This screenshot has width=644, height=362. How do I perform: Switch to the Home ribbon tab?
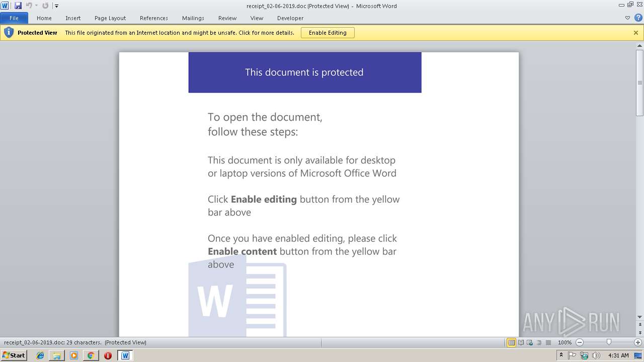(44, 18)
